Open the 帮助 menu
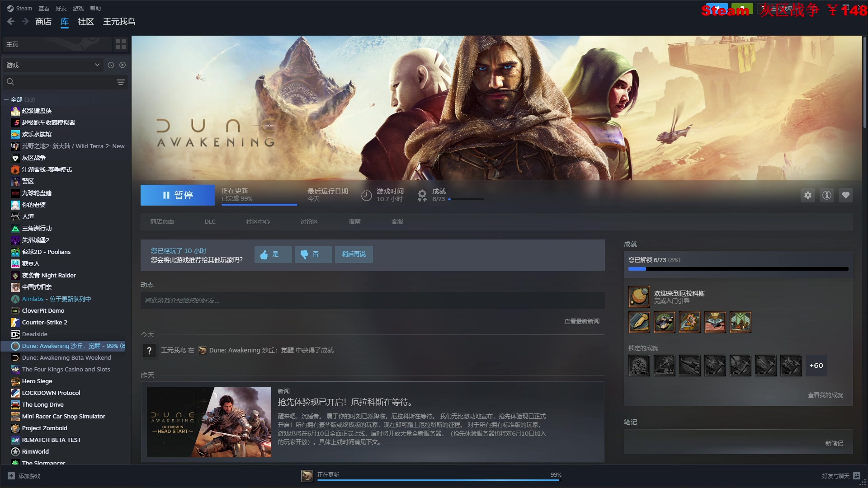This screenshot has width=868, height=488. point(95,8)
